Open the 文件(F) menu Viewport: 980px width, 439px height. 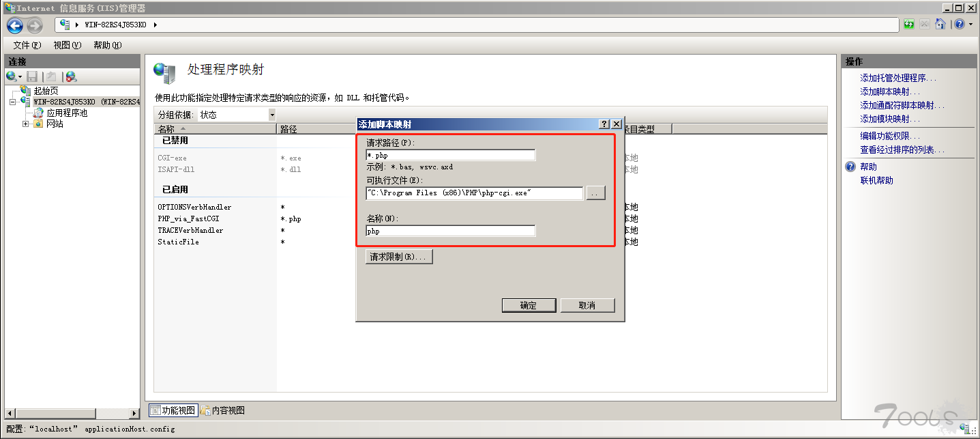[x=27, y=45]
